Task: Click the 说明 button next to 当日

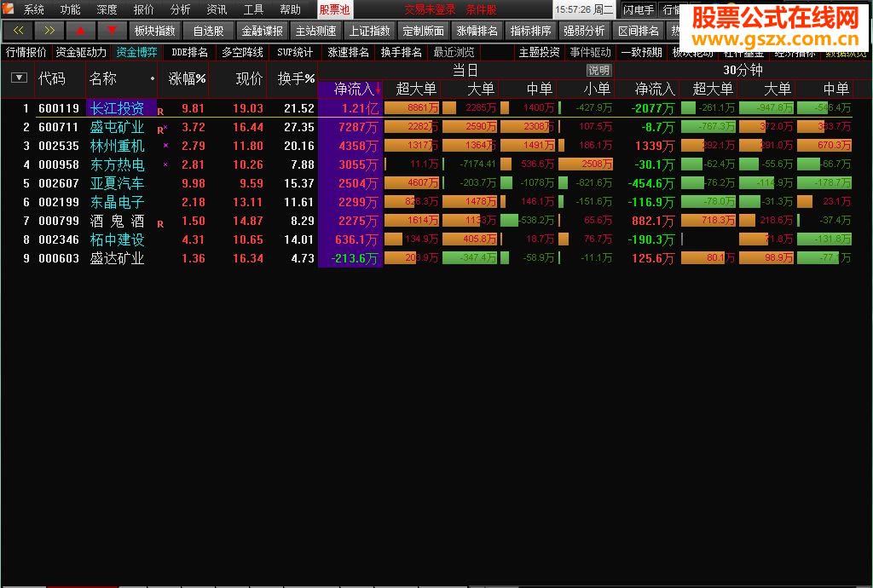Action: coord(598,70)
